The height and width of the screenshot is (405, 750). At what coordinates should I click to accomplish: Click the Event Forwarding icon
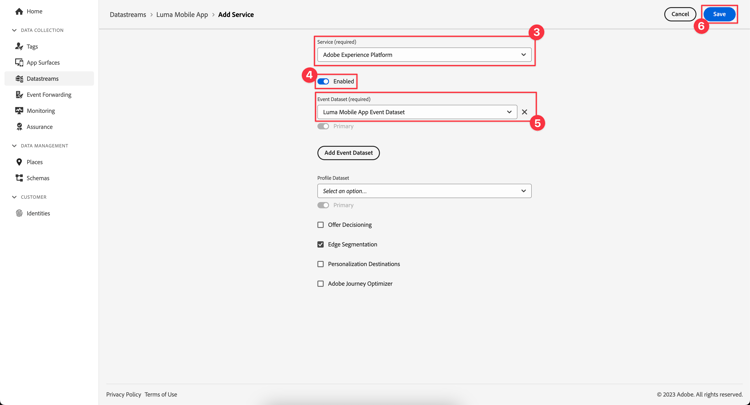point(19,95)
